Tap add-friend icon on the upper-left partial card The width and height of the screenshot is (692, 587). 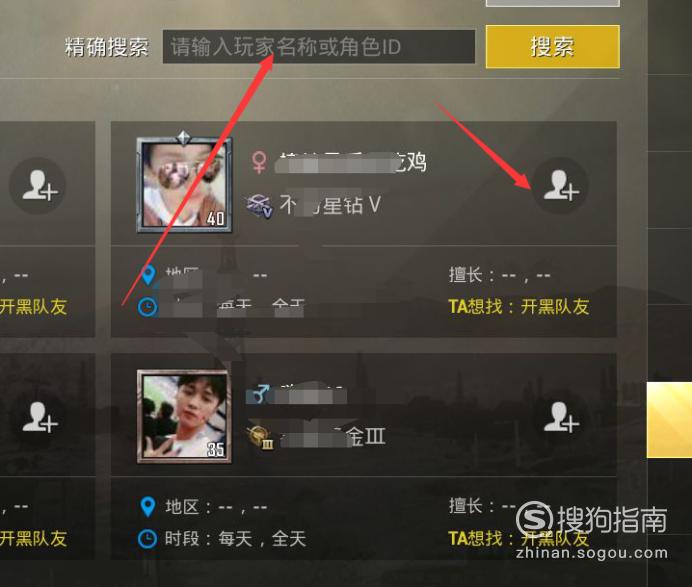(38, 186)
